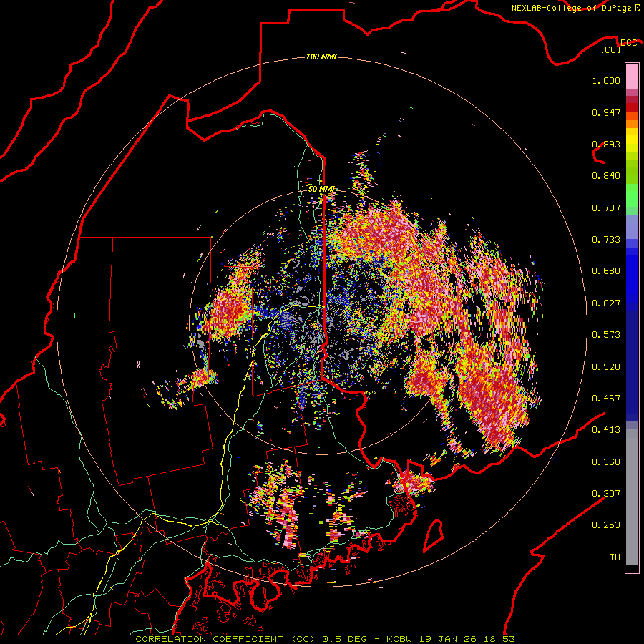
Task: Select the 0.840 scale value
Action: pyautogui.click(x=606, y=176)
